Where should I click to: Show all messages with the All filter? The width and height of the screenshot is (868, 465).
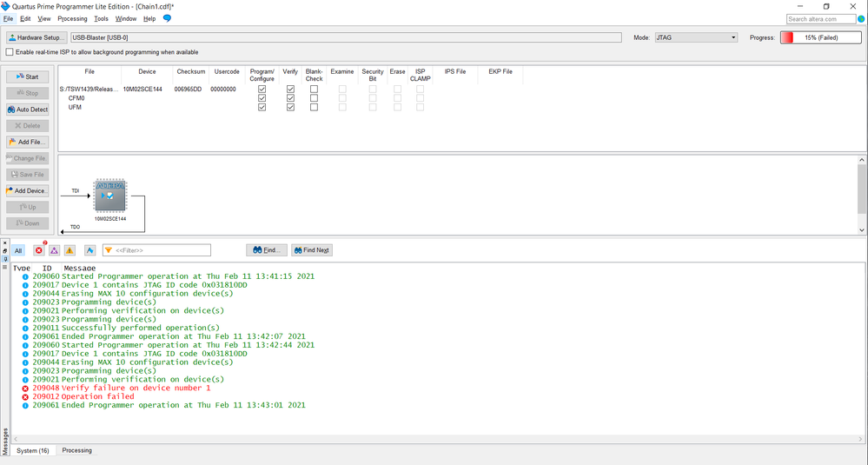tap(18, 250)
